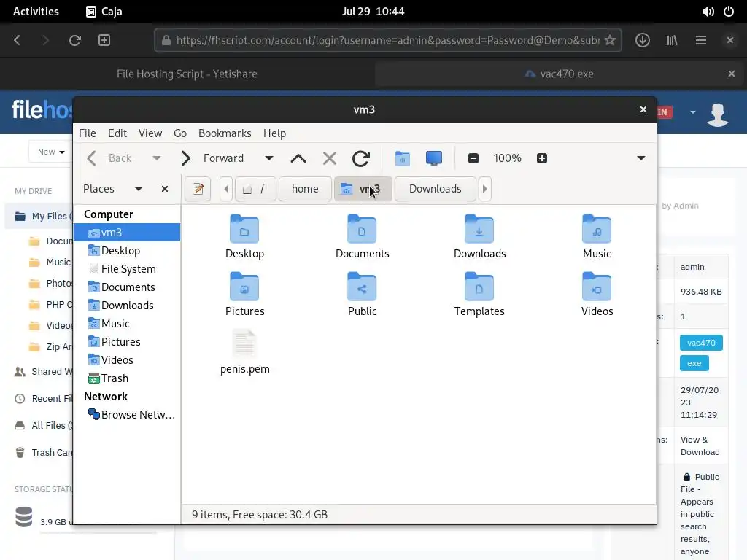Click the home path button

pyautogui.click(x=305, y=189)
